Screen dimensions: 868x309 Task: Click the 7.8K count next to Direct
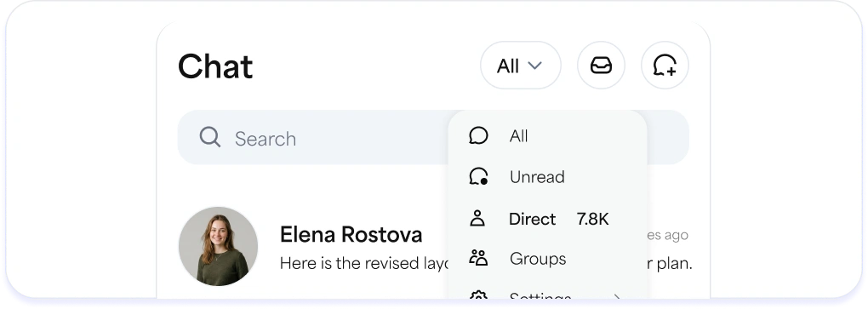coord(592,220)
